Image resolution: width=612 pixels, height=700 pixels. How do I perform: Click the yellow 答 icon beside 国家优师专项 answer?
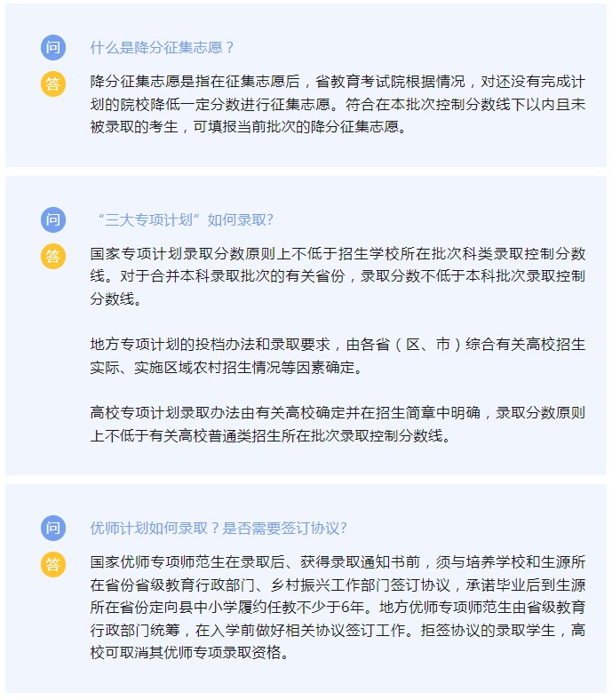tap(53, 565)
